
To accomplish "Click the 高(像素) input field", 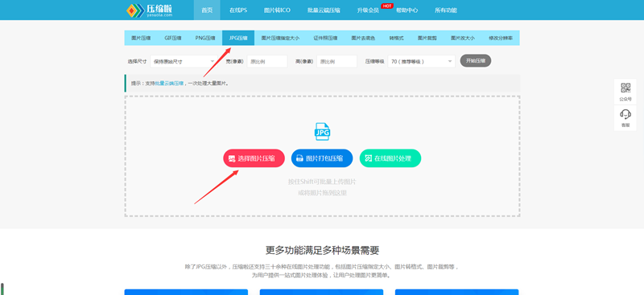I will pos(336,62).
